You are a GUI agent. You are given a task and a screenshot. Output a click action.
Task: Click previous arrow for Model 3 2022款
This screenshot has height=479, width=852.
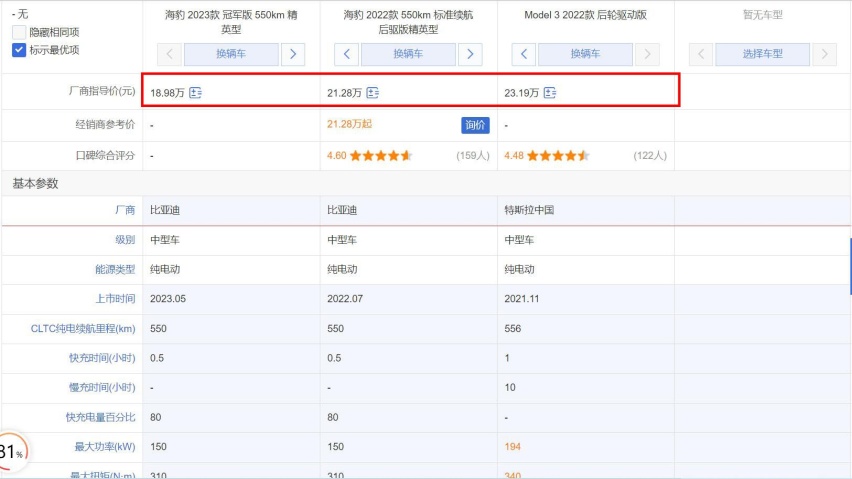[524, 54]
